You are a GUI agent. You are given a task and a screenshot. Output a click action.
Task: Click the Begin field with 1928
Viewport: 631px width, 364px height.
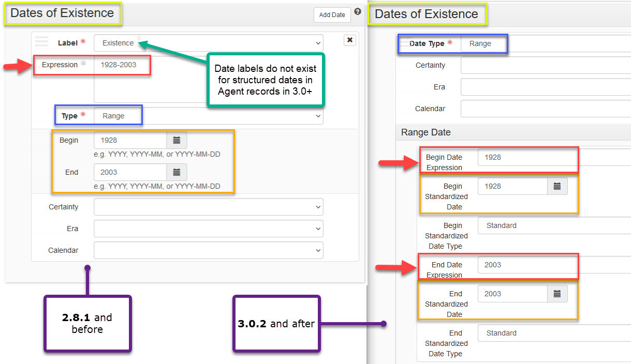click(130, 140)
